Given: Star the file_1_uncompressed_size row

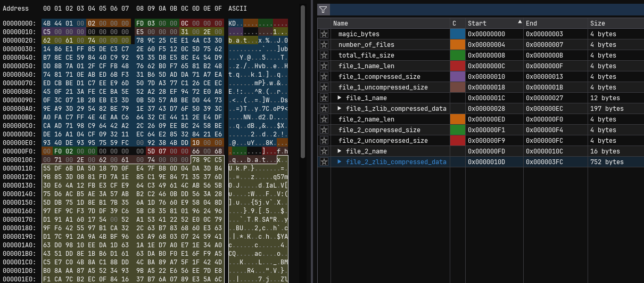Looking at the screenshot, I should tap(324, 87).
